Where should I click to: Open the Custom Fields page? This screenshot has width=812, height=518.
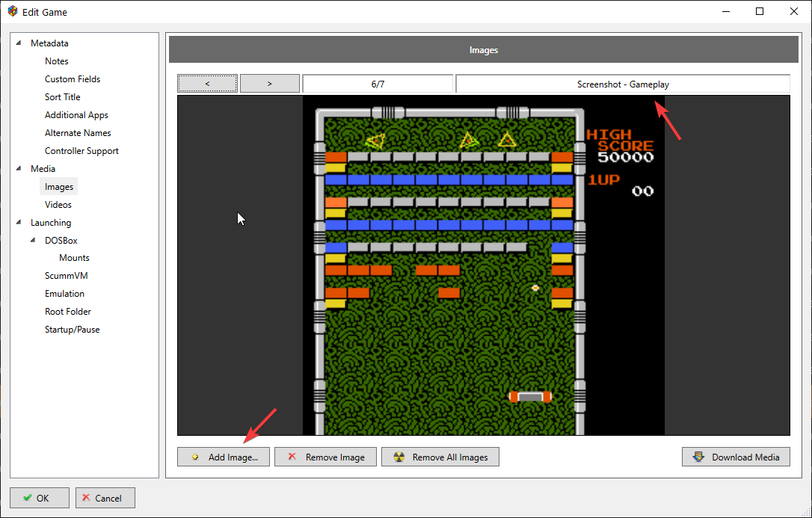[x=73, y=79]
